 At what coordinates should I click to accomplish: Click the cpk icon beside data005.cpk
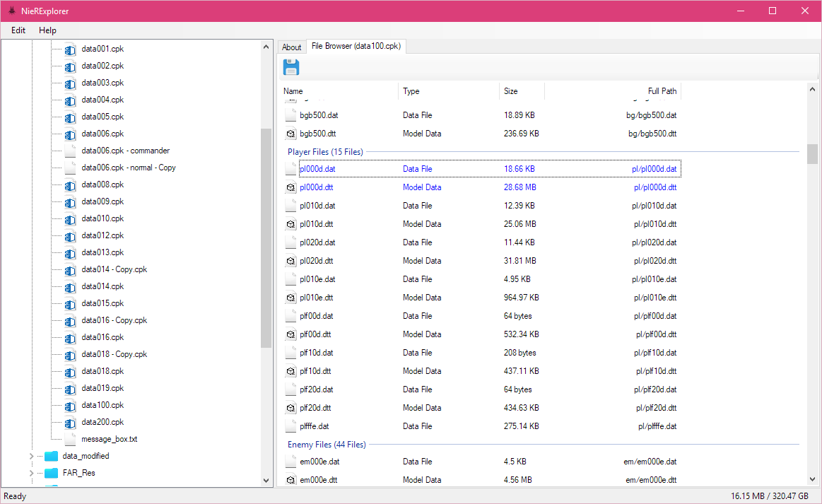pyautogui.click(x=70, y=117)
